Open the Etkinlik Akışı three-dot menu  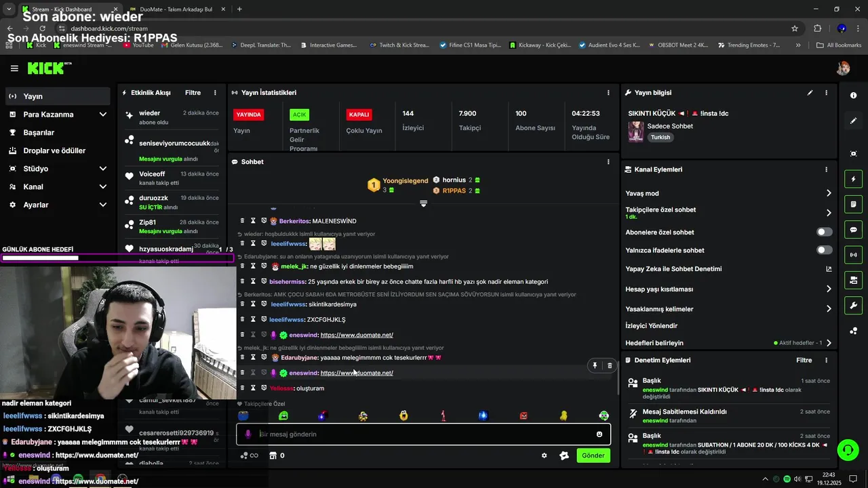click(x=215, y=93)
